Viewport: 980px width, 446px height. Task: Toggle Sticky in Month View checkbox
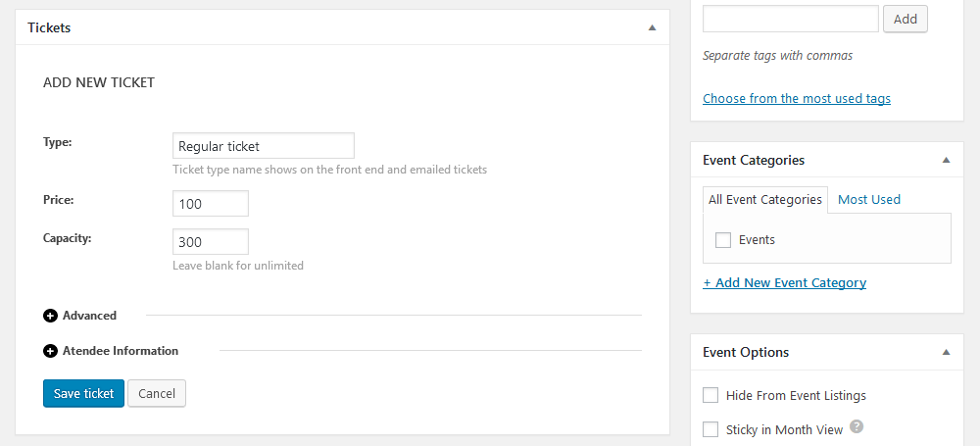pos(710,429)
